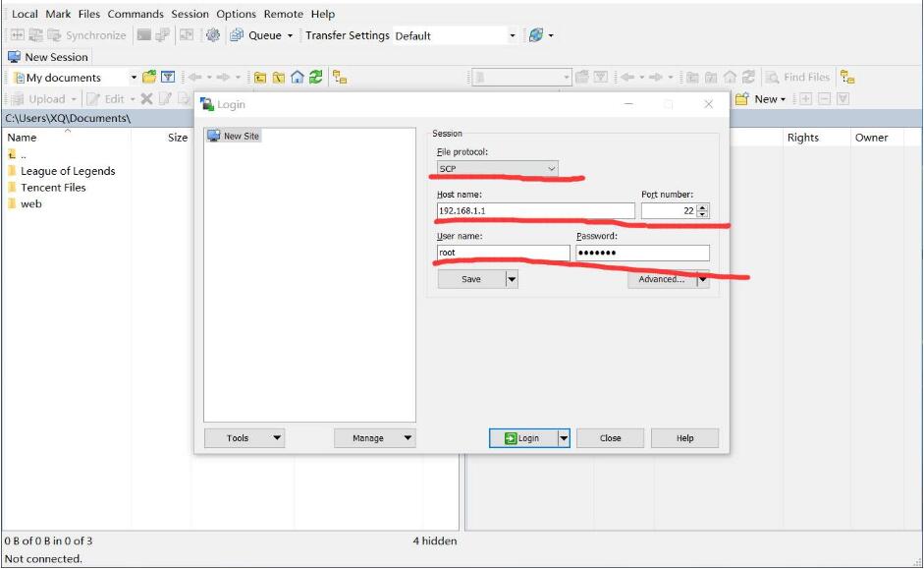The image size is (924, 569).
Task: Open the File protocol SCP dropdown
Action: pos(498,169)
